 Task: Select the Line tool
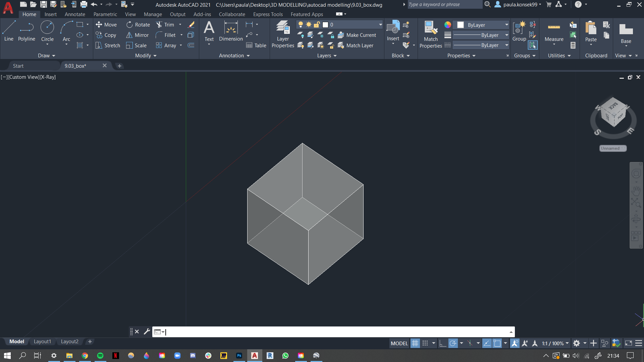[x=9, y=31]
